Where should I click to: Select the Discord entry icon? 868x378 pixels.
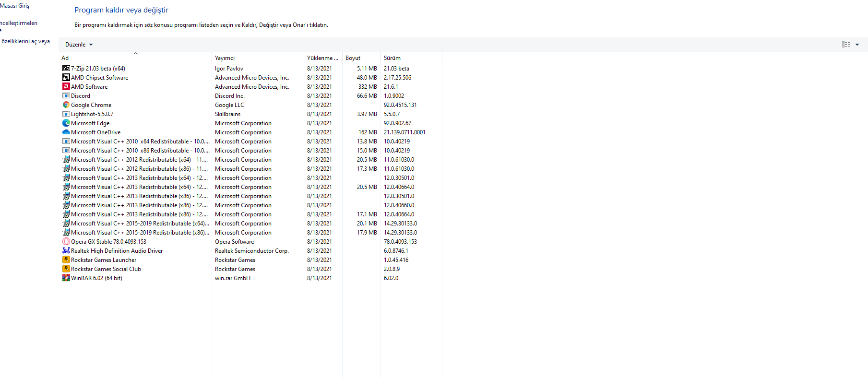pos(66,96)
